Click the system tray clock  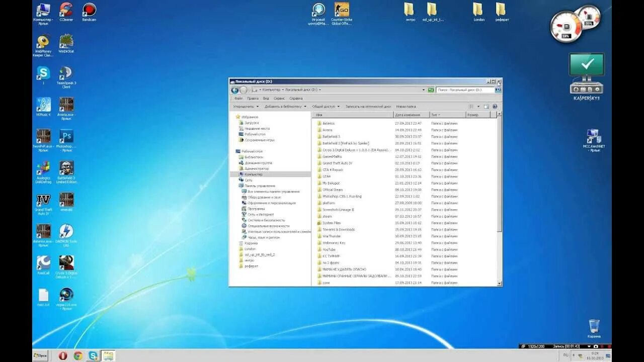pos(596,355)
